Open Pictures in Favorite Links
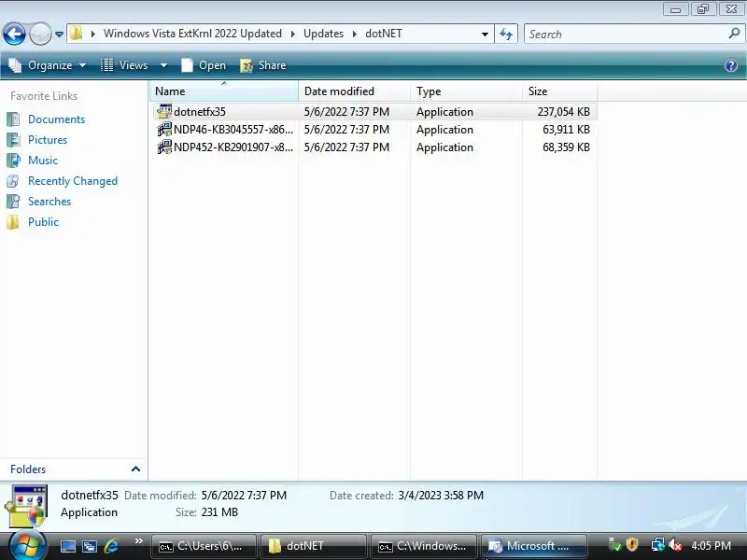The image size is (747, 560). pos(48,139)
